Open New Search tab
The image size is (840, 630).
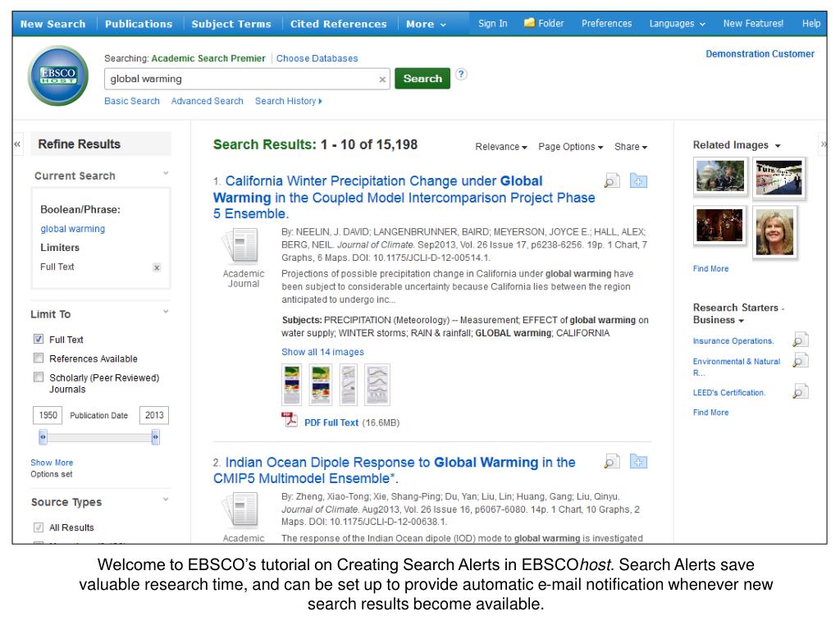pyautogui.click(x=52, y=24)
